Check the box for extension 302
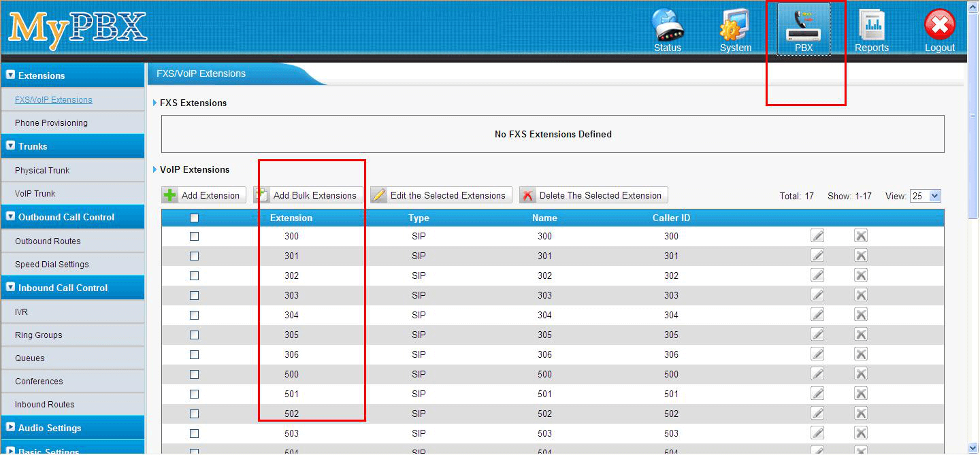980x455 pixels. (x=194, y=276)
